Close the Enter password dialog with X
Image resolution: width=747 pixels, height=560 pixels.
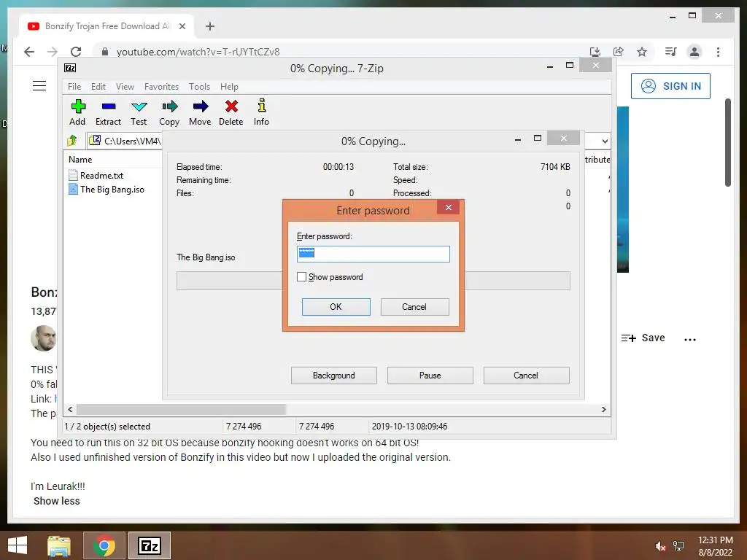[449, 207]
